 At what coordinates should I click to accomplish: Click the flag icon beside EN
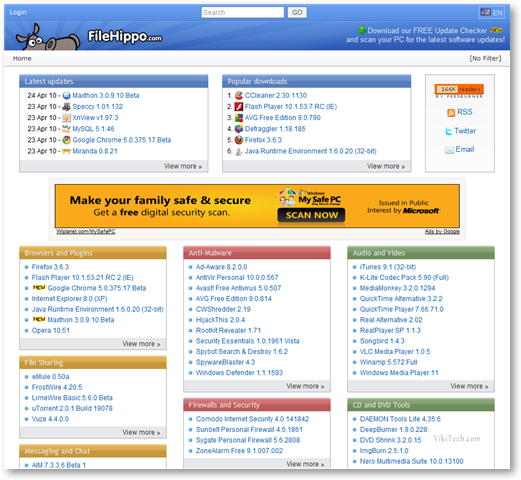[x=485, y=12]
